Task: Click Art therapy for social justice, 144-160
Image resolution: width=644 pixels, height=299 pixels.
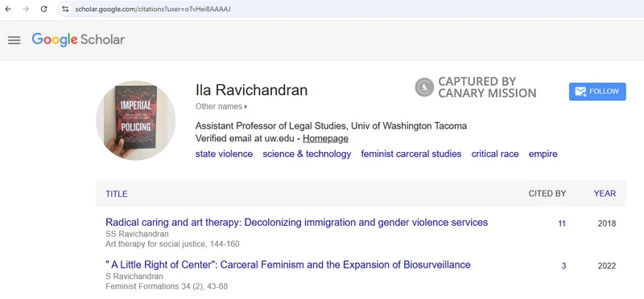Action: point(172,244)
